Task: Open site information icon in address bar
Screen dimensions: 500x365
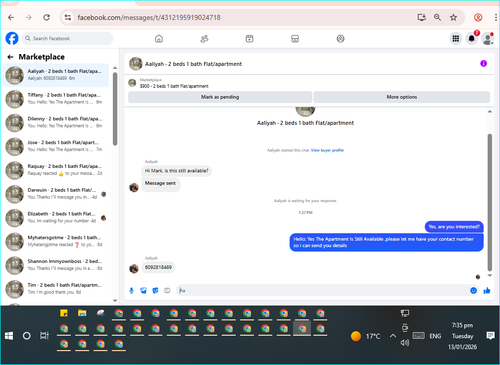Action: coord(68,17)
